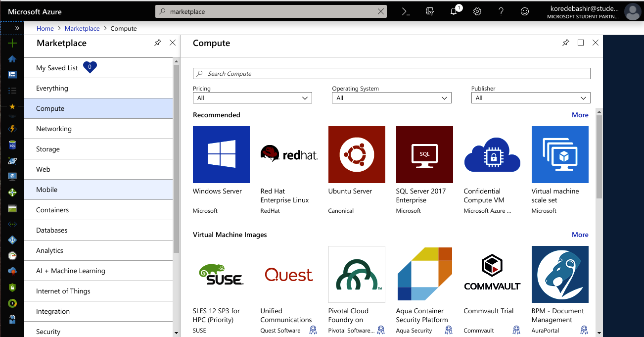This screenshot has height=337, width=644.
Task: Open the Pricing filter dropdown
Action: tap(252, 98)
